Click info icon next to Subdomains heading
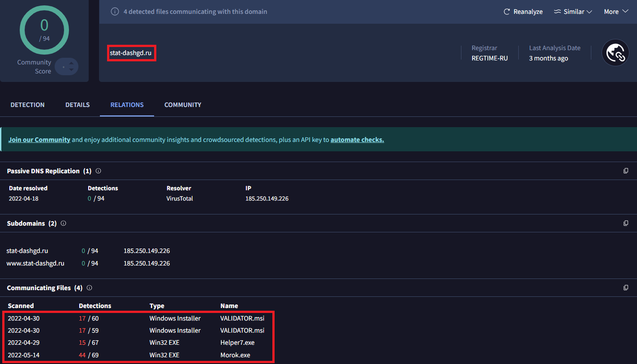 click(63, 223)
